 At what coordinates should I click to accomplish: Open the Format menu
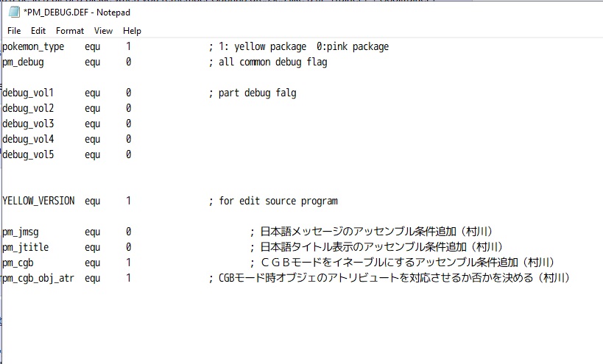click(70, 31)
